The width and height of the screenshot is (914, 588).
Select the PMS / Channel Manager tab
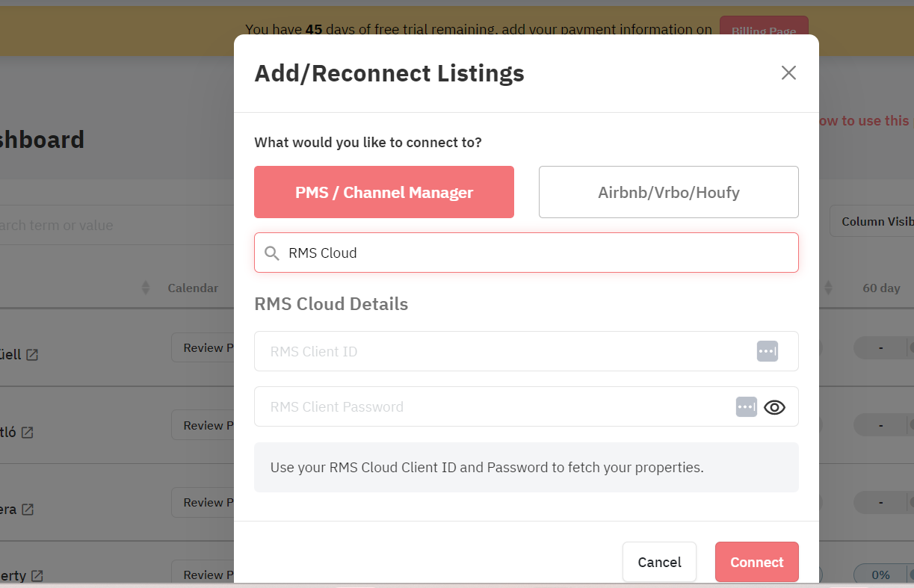[383, 192]
